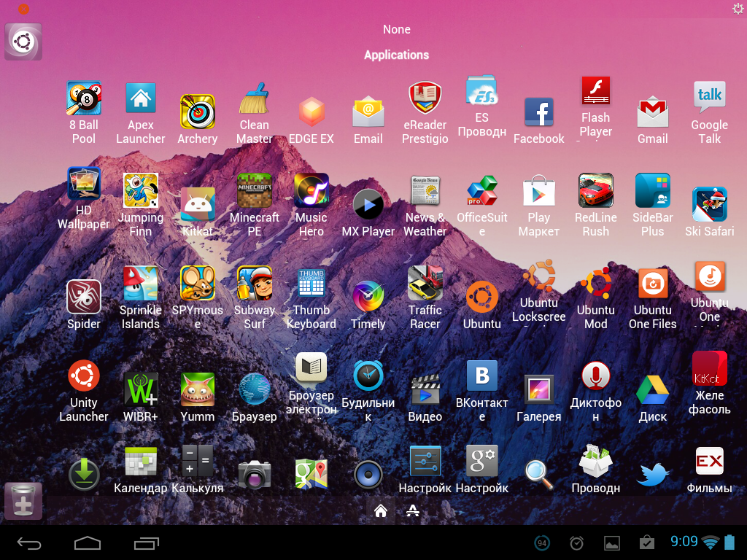Launch ВКонтакте app

pos(481,376)
